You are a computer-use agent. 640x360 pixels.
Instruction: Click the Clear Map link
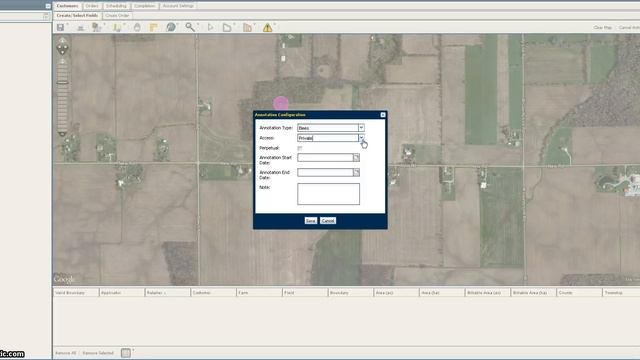click(x=602, y=28)
